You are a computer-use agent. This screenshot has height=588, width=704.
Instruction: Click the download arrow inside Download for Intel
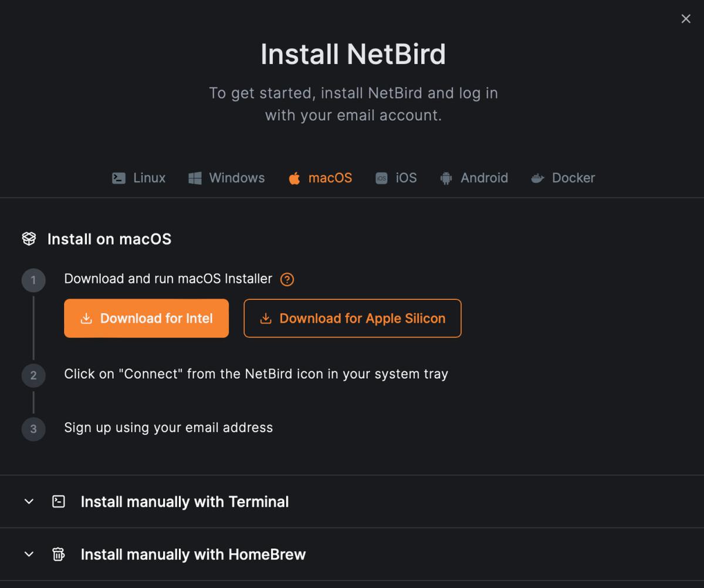[x=87, y=318]
